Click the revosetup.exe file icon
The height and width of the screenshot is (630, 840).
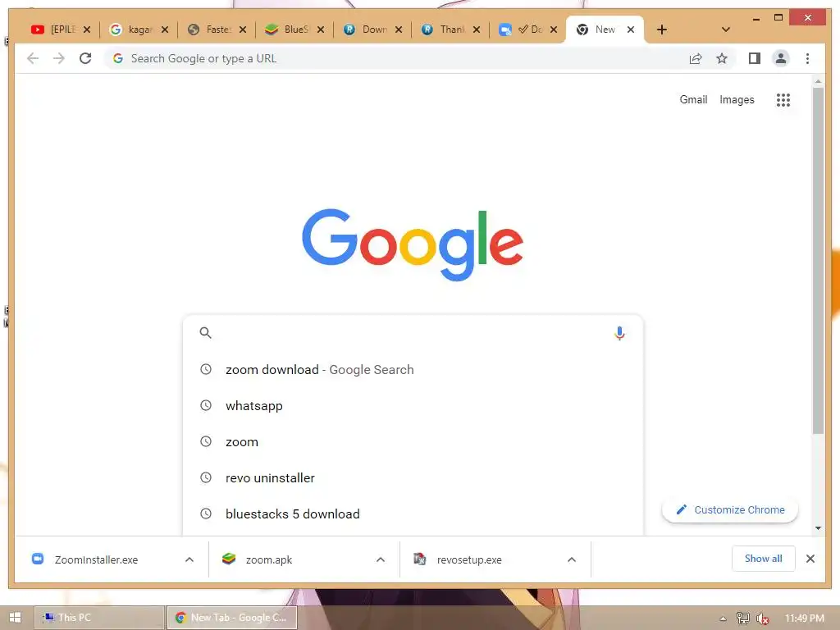click(x=419, y=559)
